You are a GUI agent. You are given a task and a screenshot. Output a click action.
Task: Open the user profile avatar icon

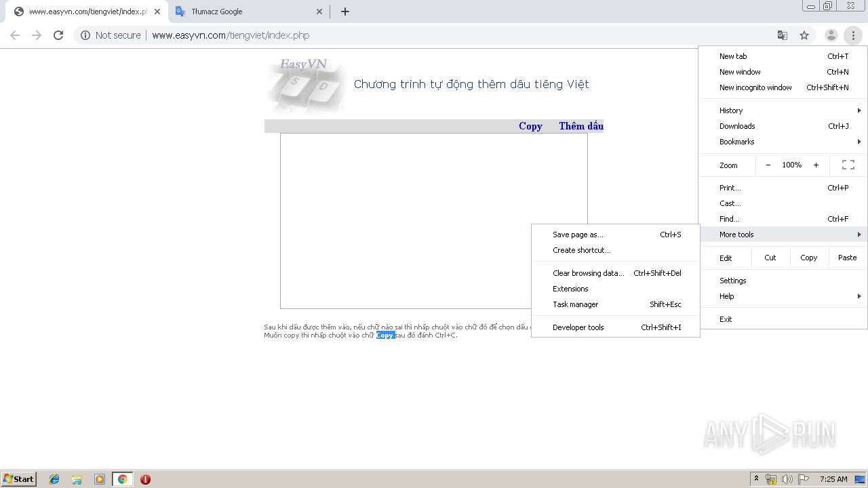(831, 35)
